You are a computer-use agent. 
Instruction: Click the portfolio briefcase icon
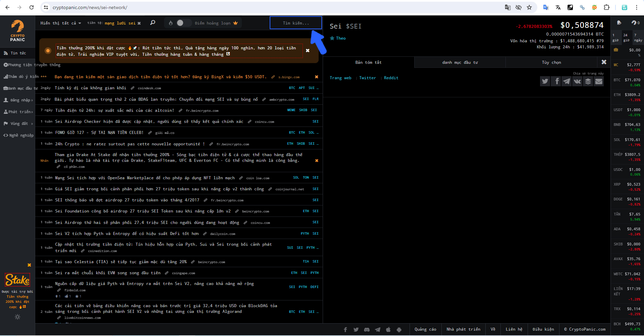(616, 50)
